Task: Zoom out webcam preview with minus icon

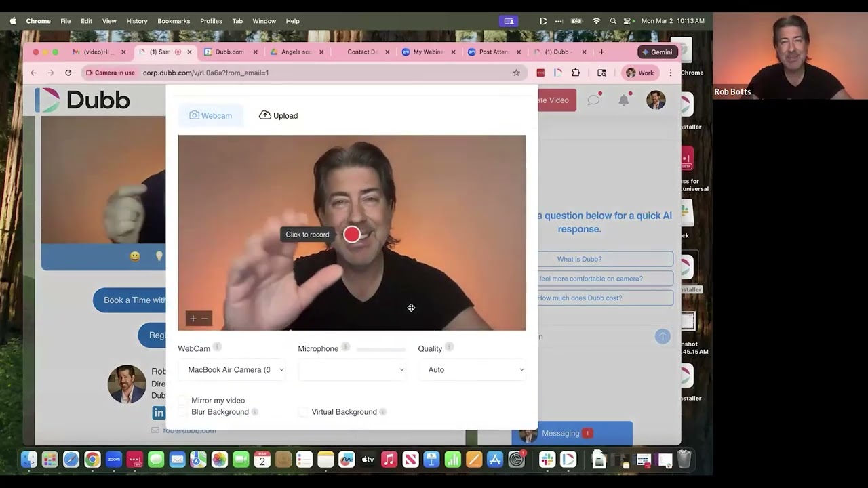Action: tap(205, 319)
